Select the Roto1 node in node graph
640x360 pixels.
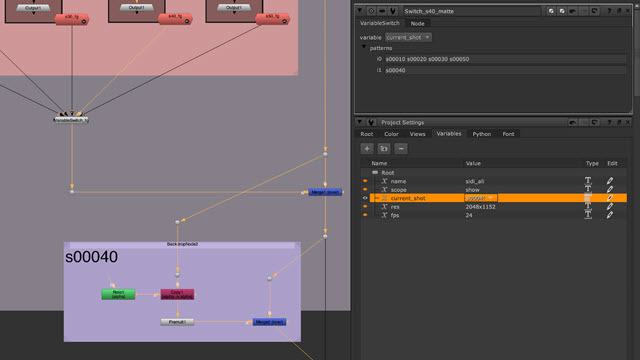[x=118, y=294]
